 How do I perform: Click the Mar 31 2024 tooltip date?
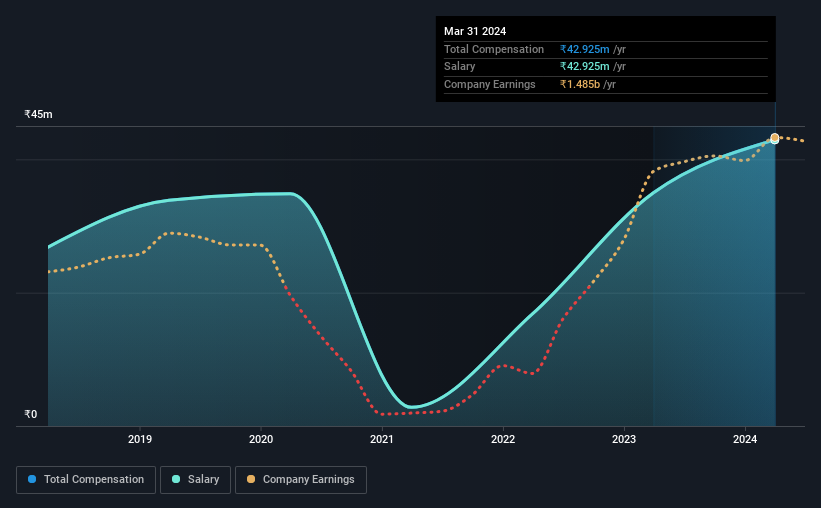click(475, 31)
